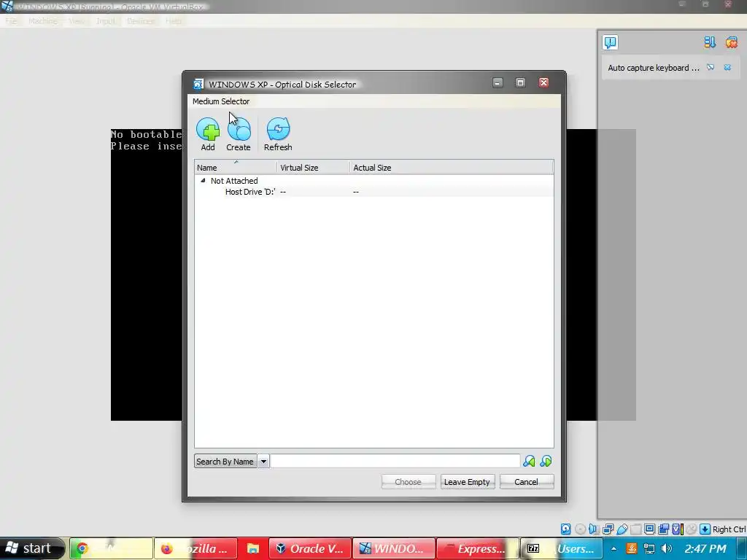
Task: Open the Input menu in VirtualBox
Action: [105, 21]
